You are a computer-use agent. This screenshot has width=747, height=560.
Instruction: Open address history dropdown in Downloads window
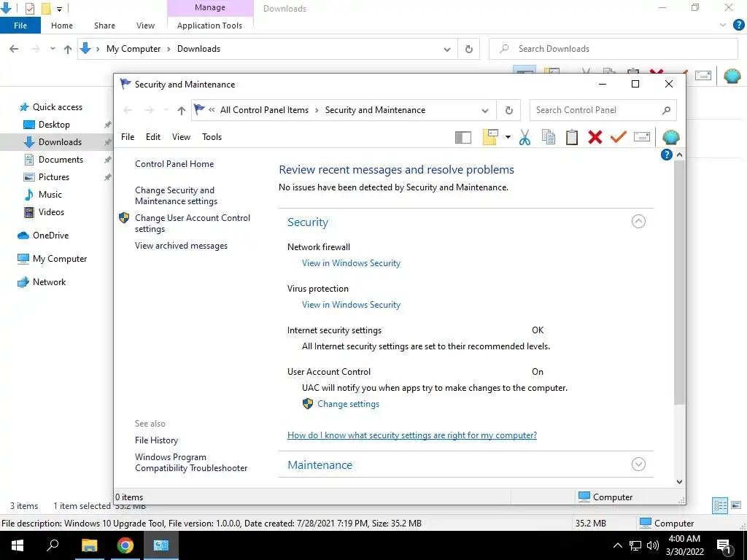(x=447, y=49)
